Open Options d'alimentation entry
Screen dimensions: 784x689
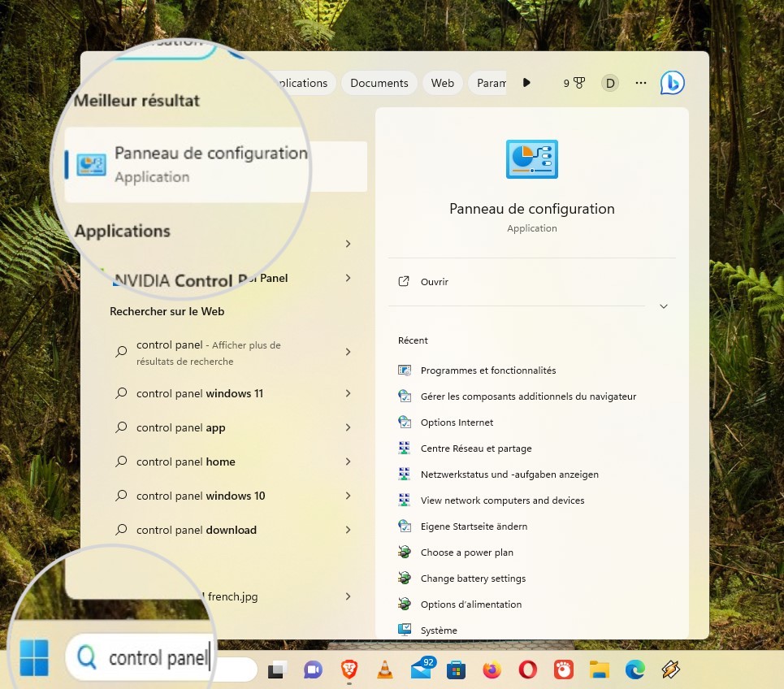click(x=471, y=604)
